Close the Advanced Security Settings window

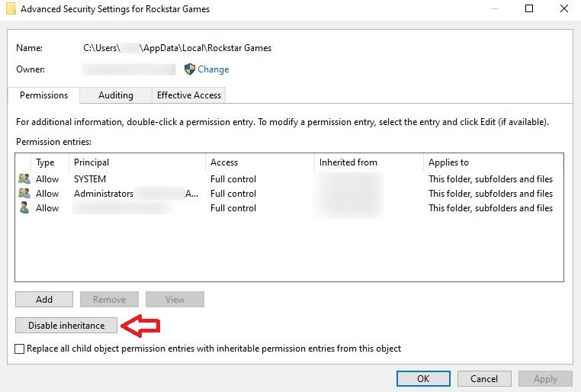pyautogui.click(x=564, y=9)
